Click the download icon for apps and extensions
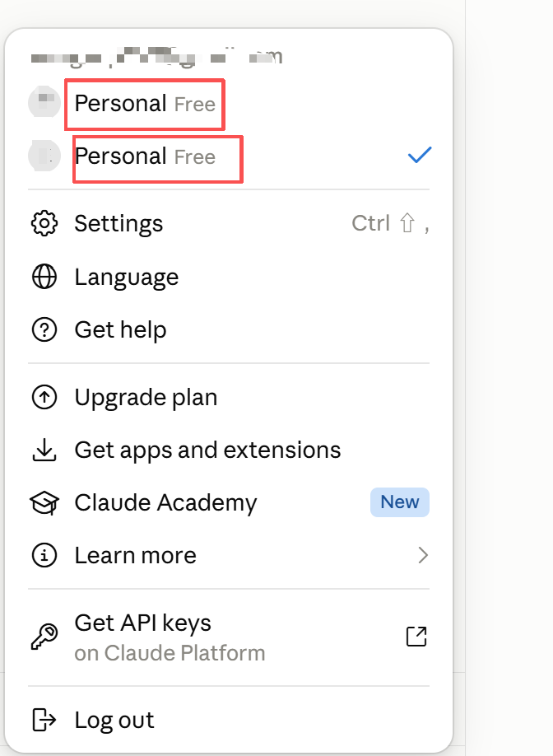This screenshot has width=553, height=756. [44, 450]
